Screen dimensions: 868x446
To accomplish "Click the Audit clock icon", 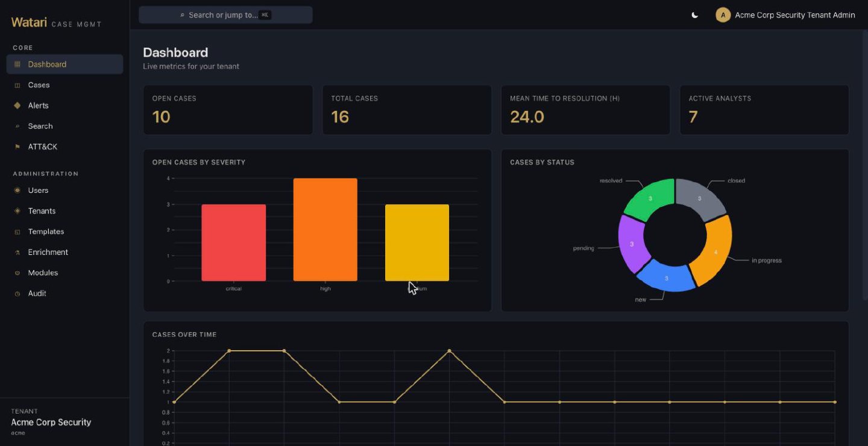I will click(x=17, y=294).
